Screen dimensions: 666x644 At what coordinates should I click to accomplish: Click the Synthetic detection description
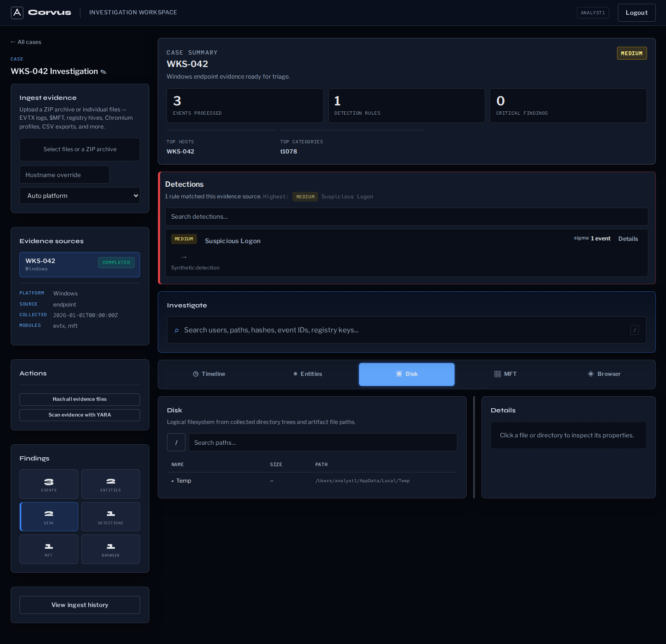[195, 268]
